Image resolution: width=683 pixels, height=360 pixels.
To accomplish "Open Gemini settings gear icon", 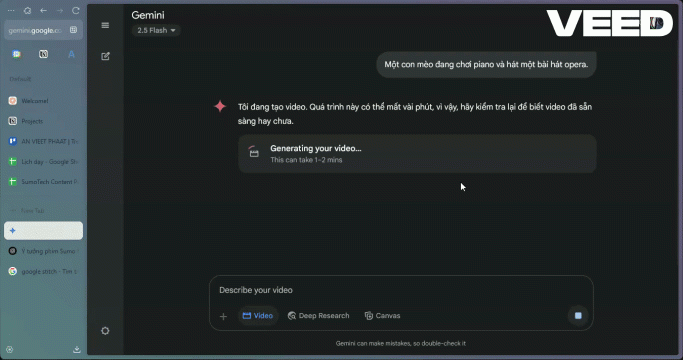I will pos(105,331).
